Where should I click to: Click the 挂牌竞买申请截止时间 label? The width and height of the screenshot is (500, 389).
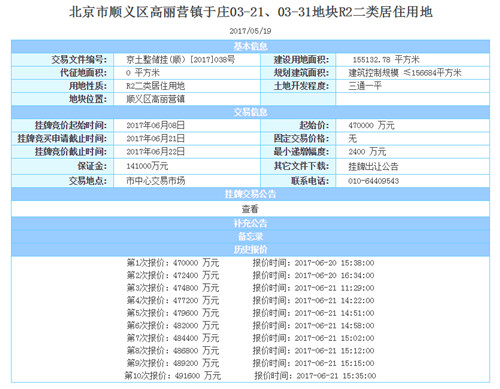pyautogui.click(x=62, y=138)
